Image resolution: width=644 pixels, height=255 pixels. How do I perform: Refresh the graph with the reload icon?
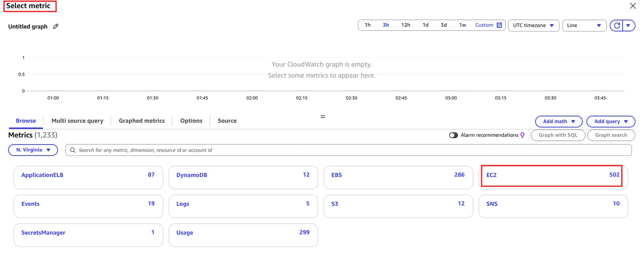pyautogui.click(x=617, y=25)
